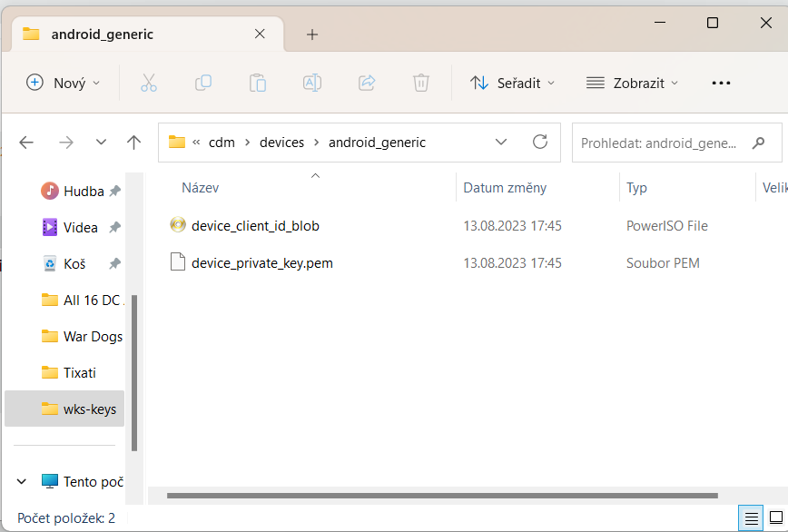The height and width of the screenshot is (532, 788).
Task: Navigate to devices in breadcrumb path
Action: 281,143
